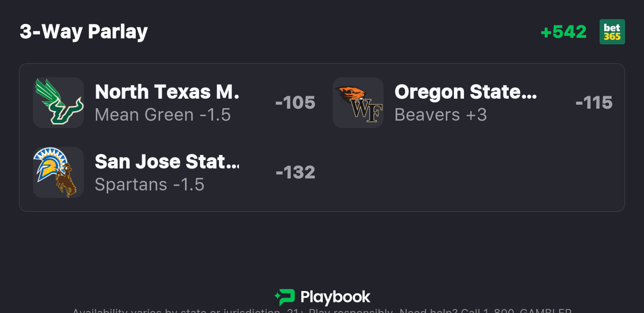The image size is (644, 313).
Task: Click the 3-Way Parlay title
Action: pos(84,32)
